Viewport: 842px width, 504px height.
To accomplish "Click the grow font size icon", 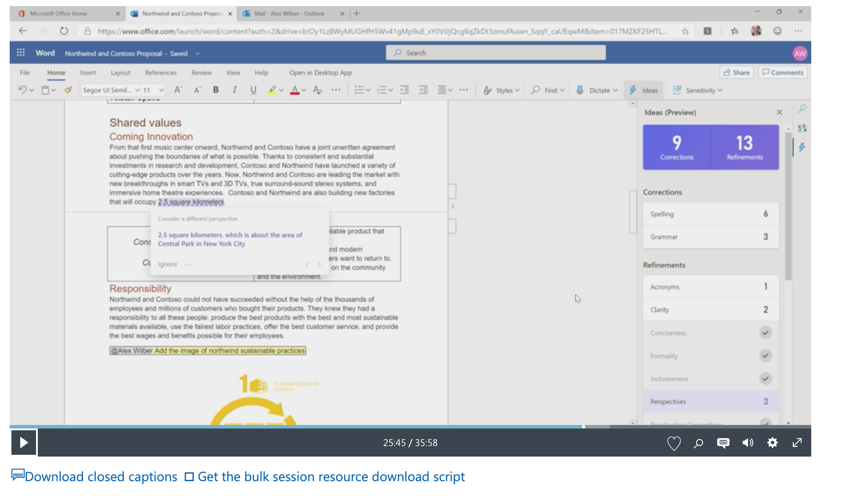I will tap(178, 90).
